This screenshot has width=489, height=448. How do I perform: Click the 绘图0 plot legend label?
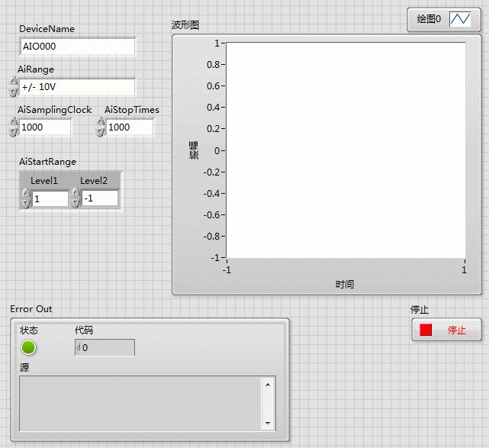(429, 19)
